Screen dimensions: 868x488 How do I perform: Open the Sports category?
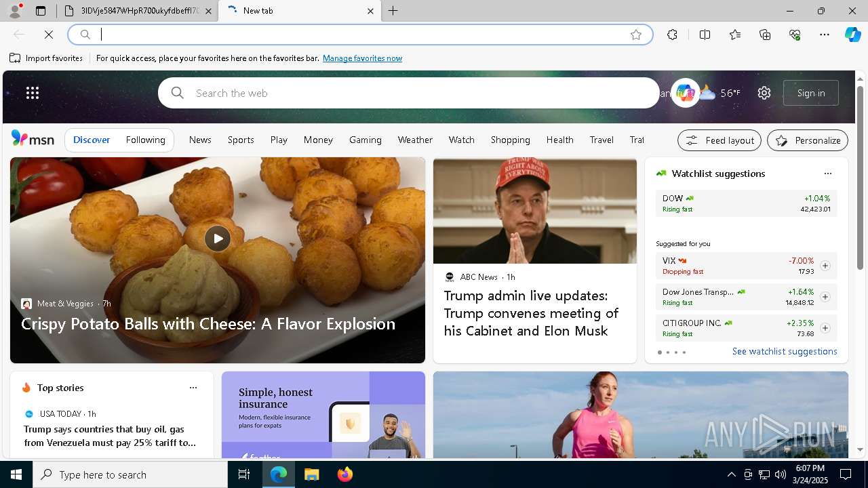point(241,140)
